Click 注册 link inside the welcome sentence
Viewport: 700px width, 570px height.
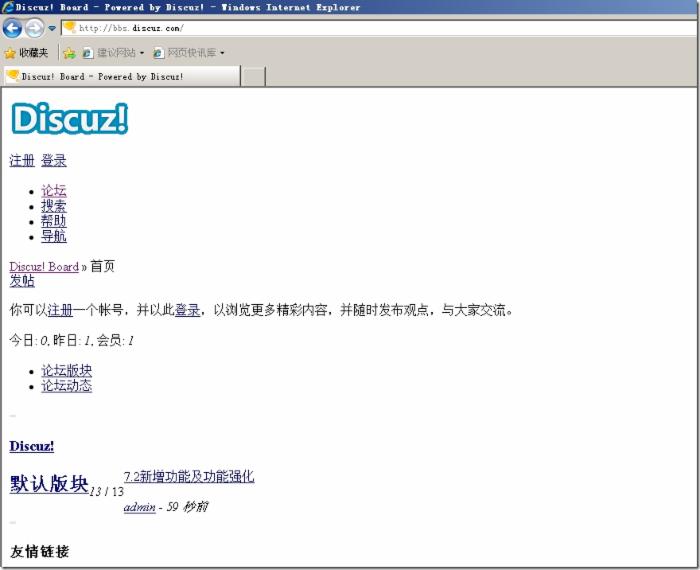pyautogui.click(x=60, y=310)
